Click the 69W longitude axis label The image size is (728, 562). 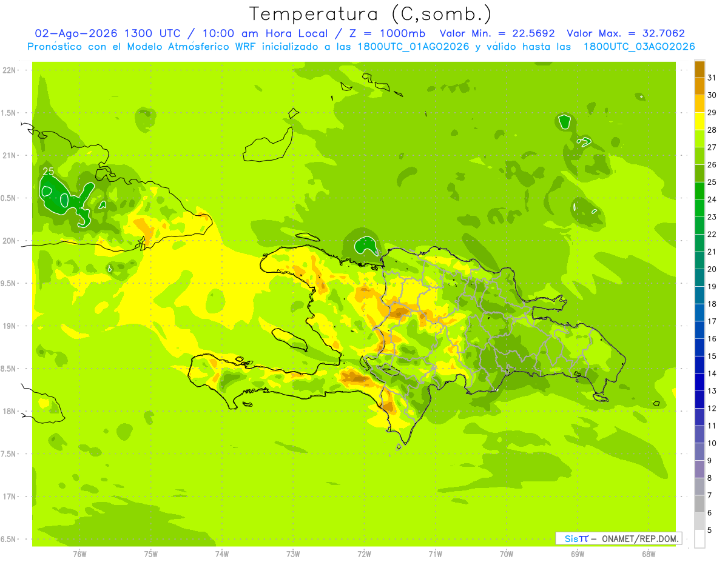[x=578, y=554]
